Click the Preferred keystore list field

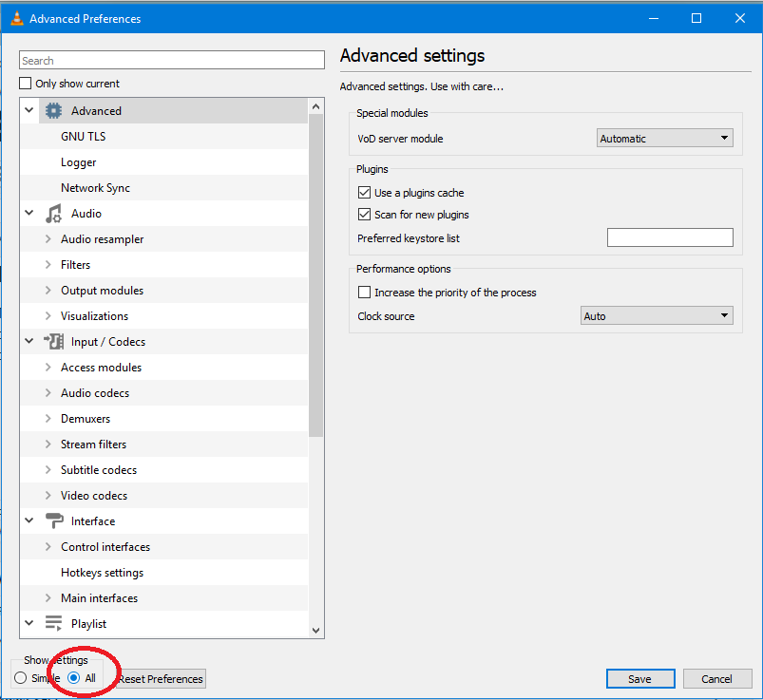tap(670, 237)
